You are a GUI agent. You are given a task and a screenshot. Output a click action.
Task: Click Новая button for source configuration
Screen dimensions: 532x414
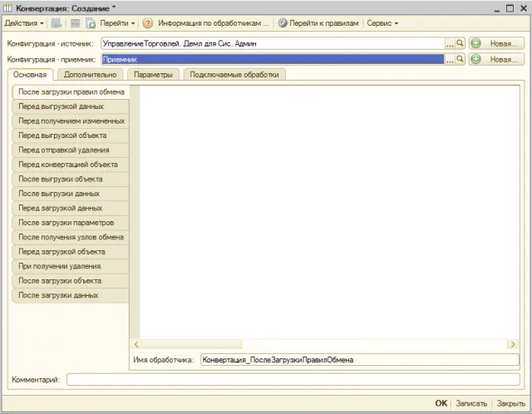(497, 43)
